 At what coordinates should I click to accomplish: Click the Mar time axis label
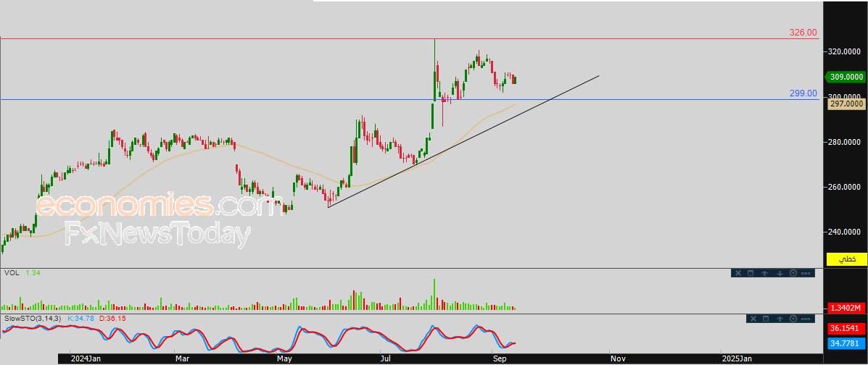point(182,359)
